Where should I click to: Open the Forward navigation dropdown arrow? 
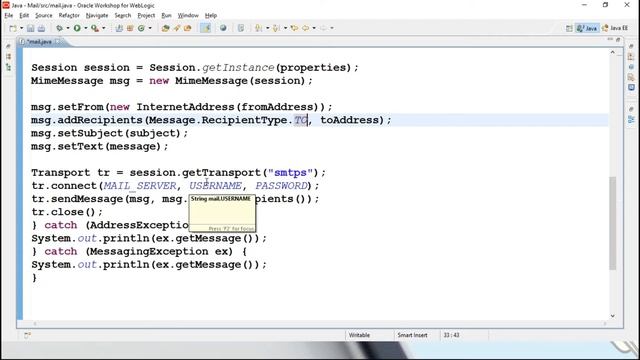(x=332, y=28)
